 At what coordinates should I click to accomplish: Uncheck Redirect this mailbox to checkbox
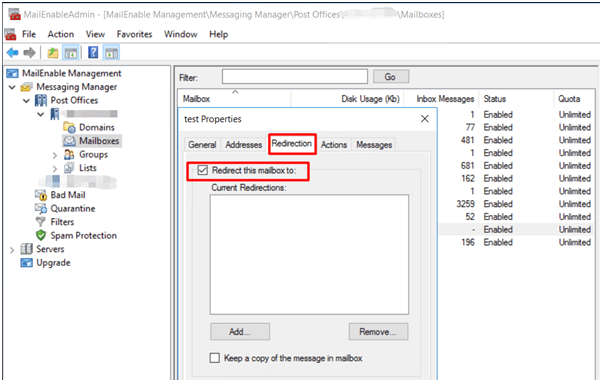point(203,170)
